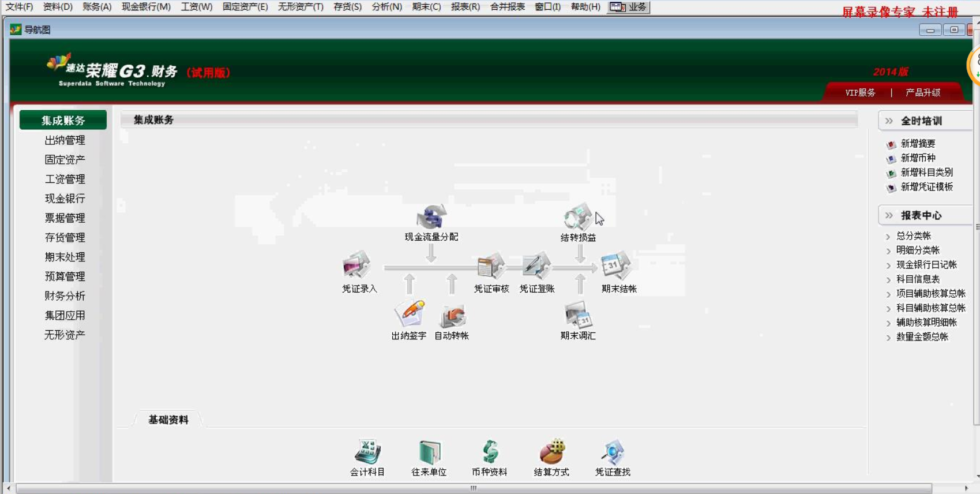This screenshot has width=980, height=494.
Task: Select 无形资产 in the sidebar
Action: click(x=65, y=335)
